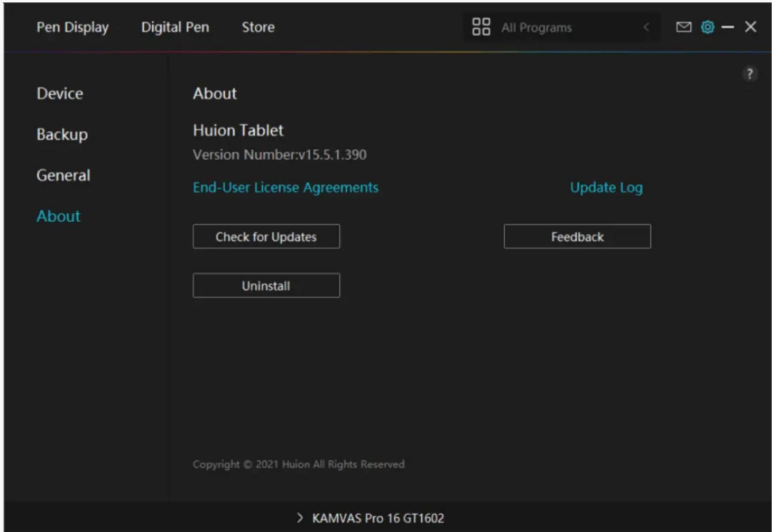The image size is (772, 532).
Task: Switch to the Pen Display tab
Action: [72, 28]
